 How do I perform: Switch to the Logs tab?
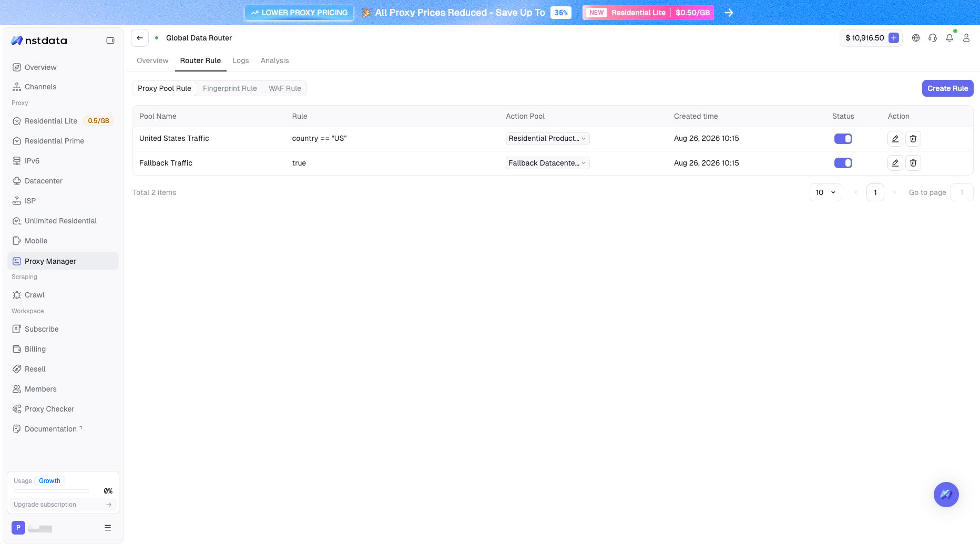241,60
